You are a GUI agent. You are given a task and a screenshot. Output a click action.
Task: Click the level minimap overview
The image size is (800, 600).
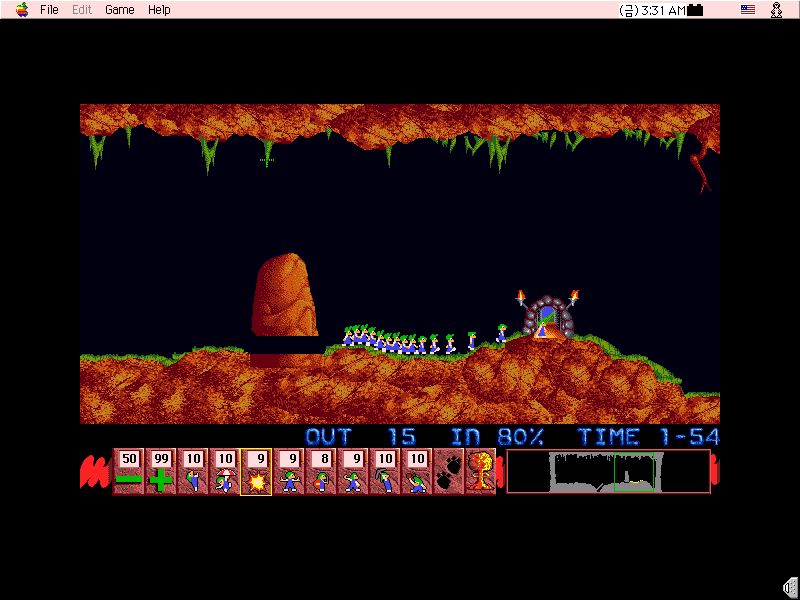pos(608,472)
